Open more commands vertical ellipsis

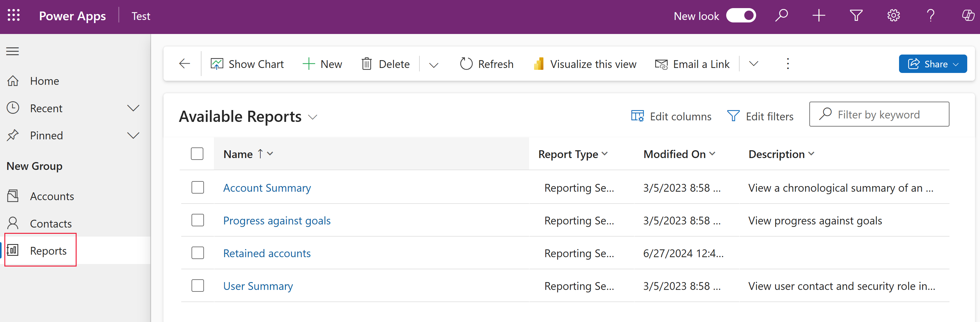point(788,64)
